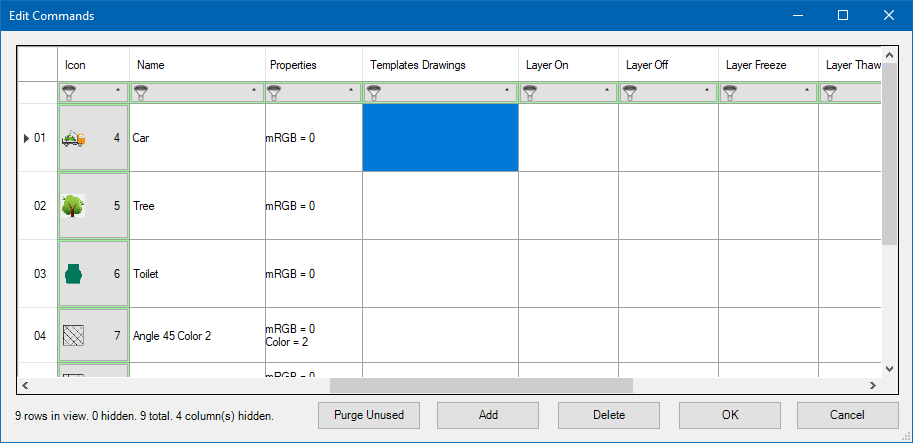Click the horizontal scrollbar left arrow
This screenshot has height=443, width=913.
click(x=25, y=385)
